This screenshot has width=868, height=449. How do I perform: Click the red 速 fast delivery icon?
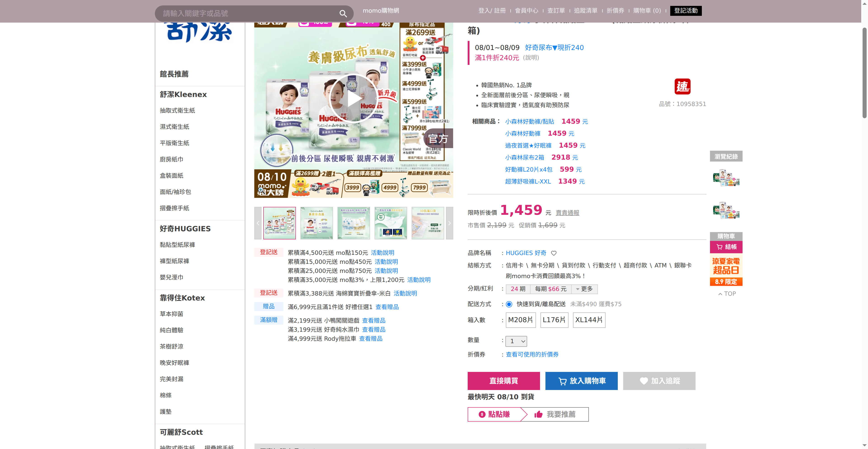(x=682, y=87)
